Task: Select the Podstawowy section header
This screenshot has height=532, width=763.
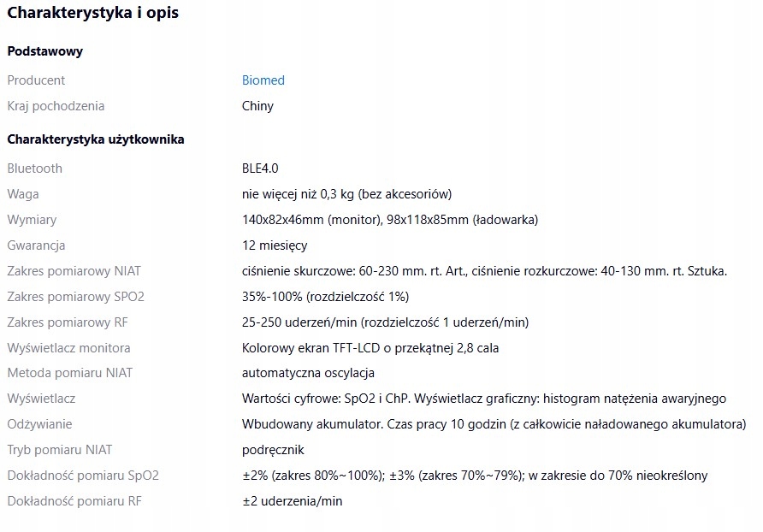Action: [44, 51]
